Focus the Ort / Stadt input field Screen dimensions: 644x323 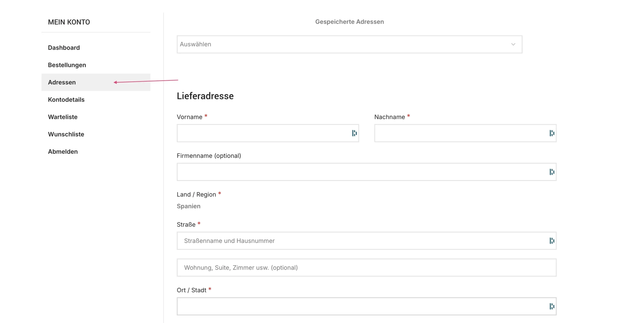pyautogui.click(x=362, y=306)
